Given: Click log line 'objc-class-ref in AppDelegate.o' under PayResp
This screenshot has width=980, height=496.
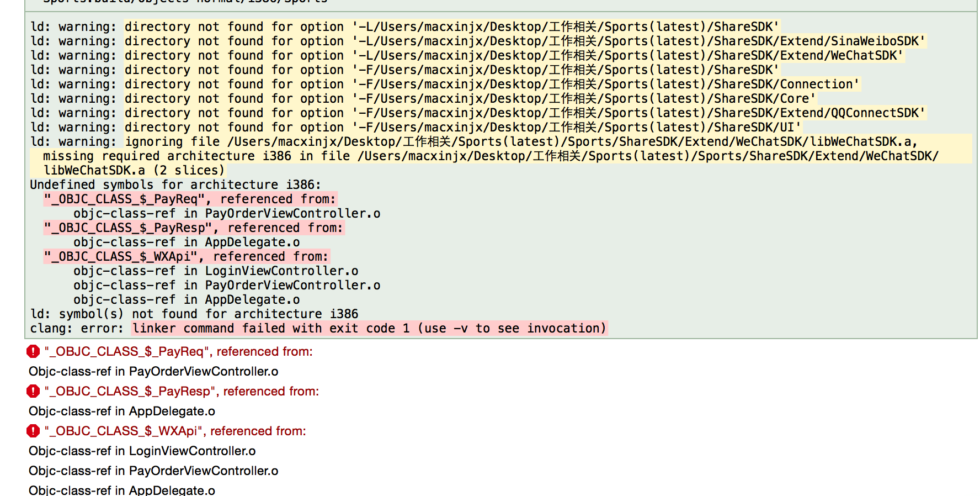Looking at the screenshot, I should 187,242.
